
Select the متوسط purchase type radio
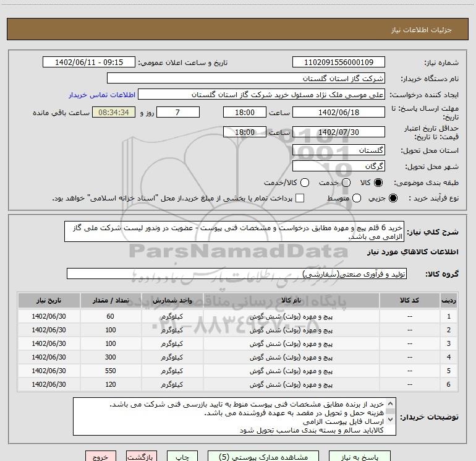(x=357, y=198)
